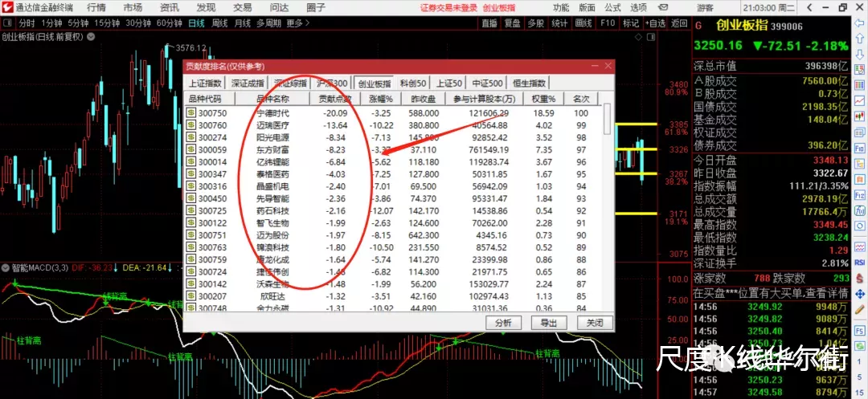Click the stock icon beside code 300059
Screen dimensions: 868x399
pyautogui.click(x=191, y=149)
